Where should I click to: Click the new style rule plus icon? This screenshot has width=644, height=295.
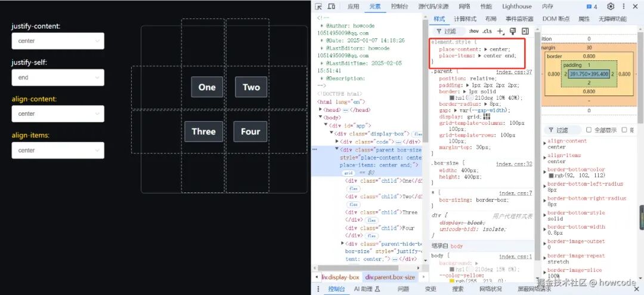pyautogui.click(x=500, y=31)
